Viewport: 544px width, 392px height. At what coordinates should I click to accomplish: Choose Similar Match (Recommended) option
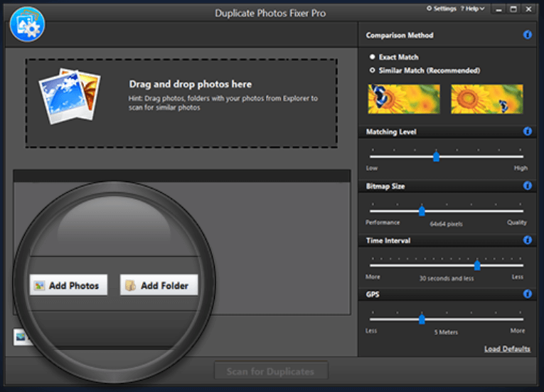[373, 70]
